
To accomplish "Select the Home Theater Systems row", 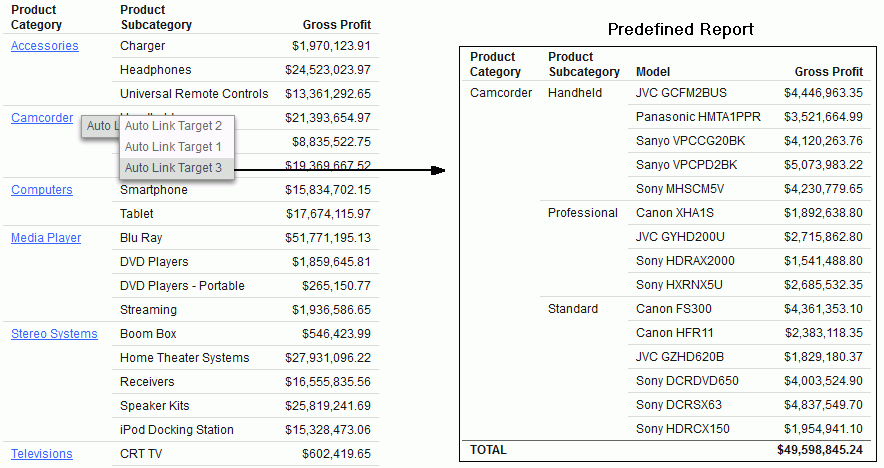I will (184, 358).
